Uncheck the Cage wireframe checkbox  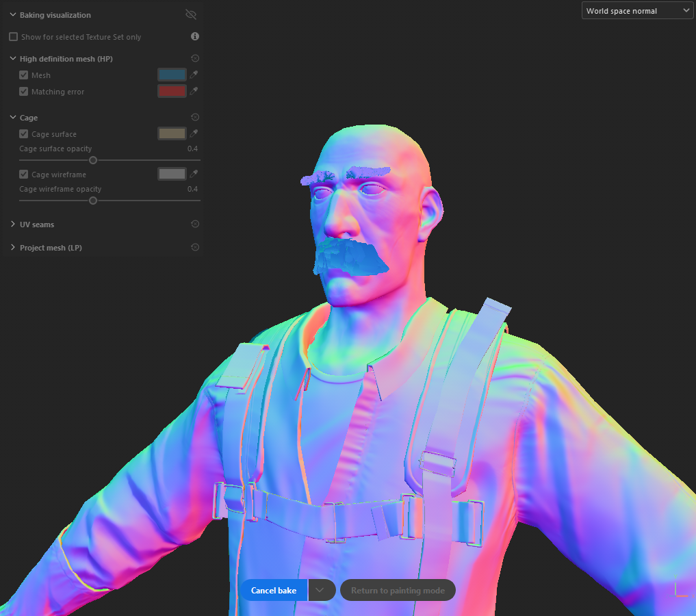[23, 174]
